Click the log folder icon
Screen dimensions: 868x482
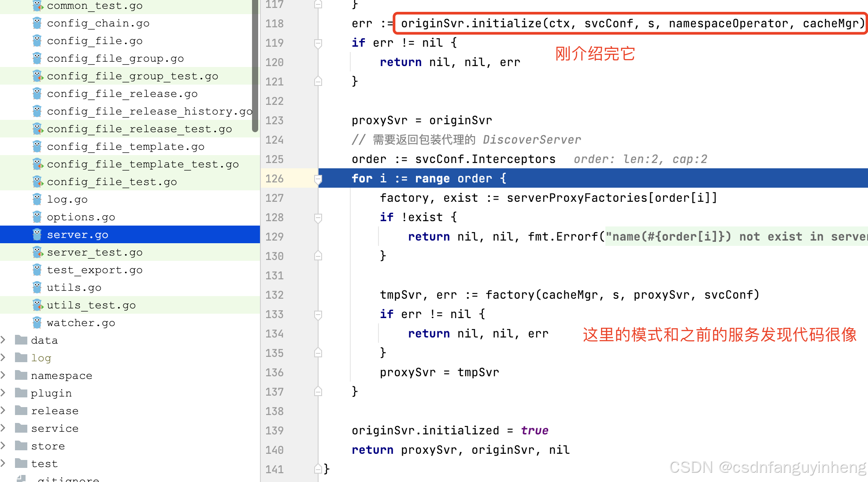(x=21, y=357)
